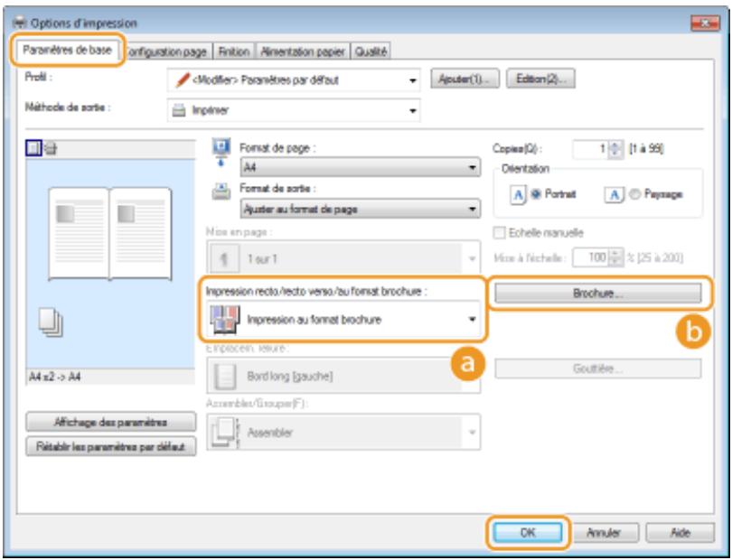Click the Mise à l'échelle value field
Viewport: 732px width, 560px height.
tap(591, 257)
